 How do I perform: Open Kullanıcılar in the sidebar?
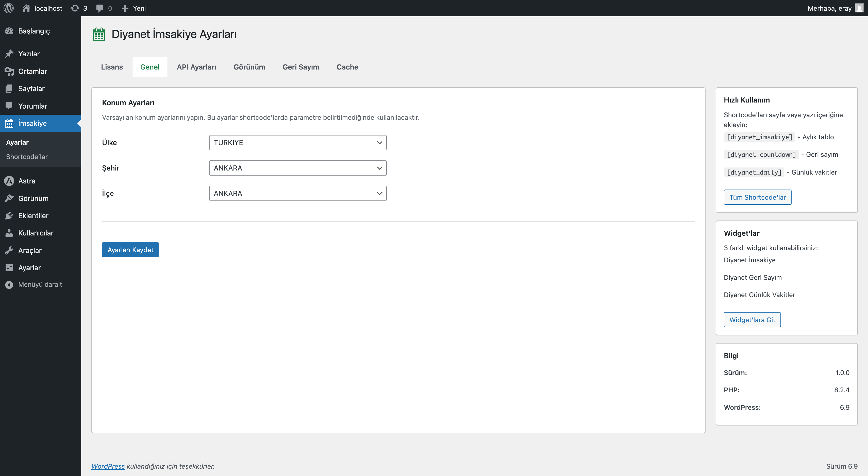[40, 233]
